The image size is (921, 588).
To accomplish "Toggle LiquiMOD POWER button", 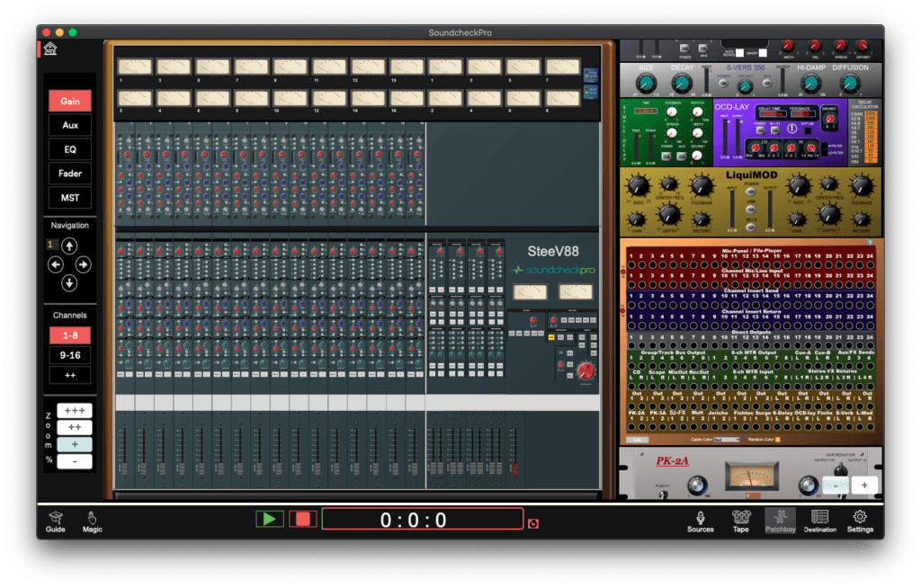I will click(751, 192).
